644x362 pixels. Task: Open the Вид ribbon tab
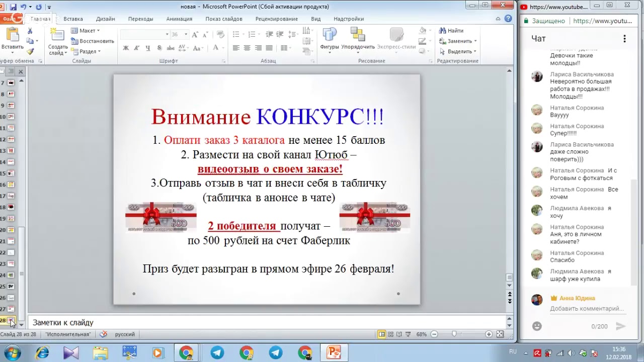point(315,19)
